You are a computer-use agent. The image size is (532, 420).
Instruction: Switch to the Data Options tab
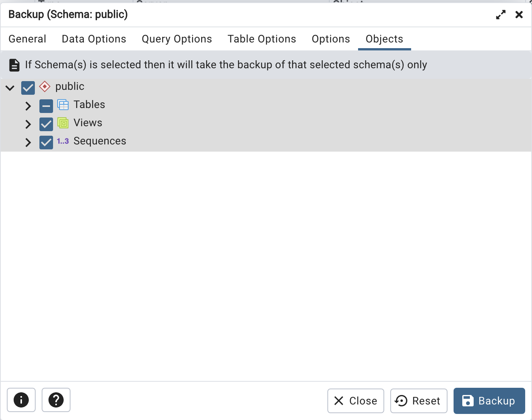click(x=94, y=39)
